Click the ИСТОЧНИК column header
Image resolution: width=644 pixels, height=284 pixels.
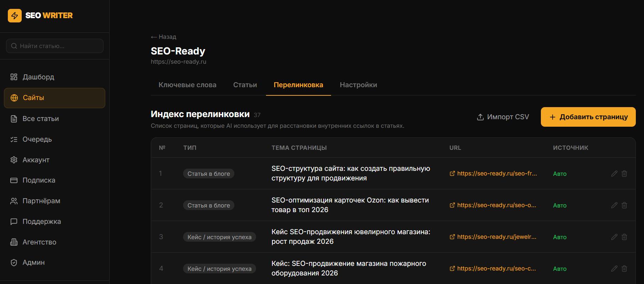click(x=570, y=148)
